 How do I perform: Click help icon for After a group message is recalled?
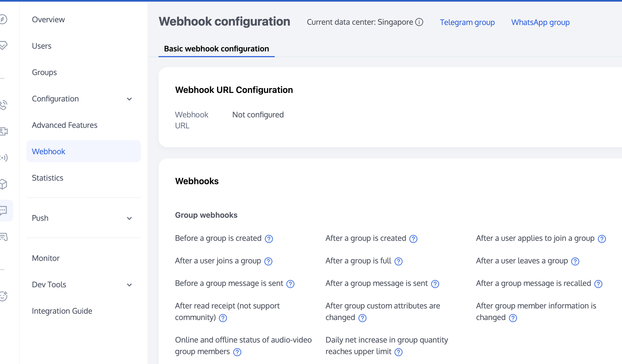click(598, 284)
